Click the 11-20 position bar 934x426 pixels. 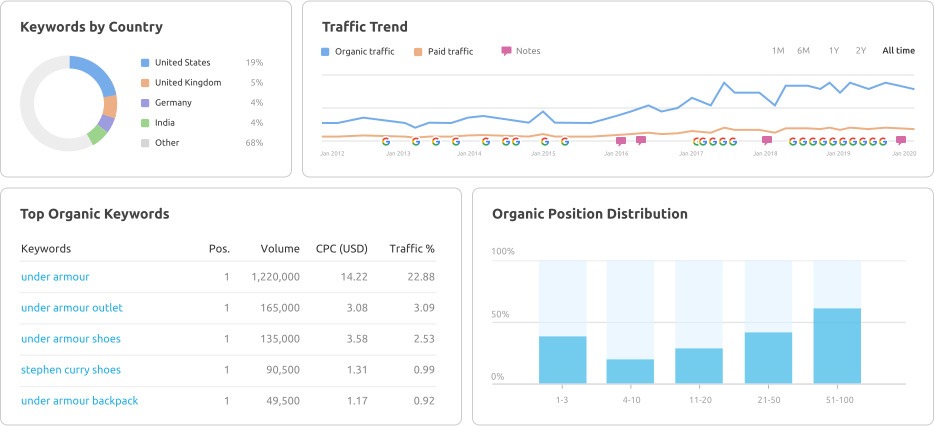[x=699, y=366]
